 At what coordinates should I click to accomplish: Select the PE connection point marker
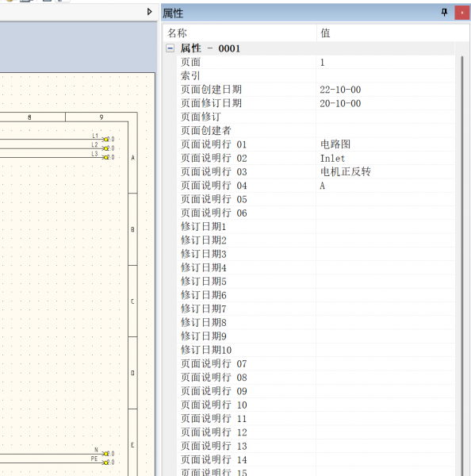click(x=106, y=463)
